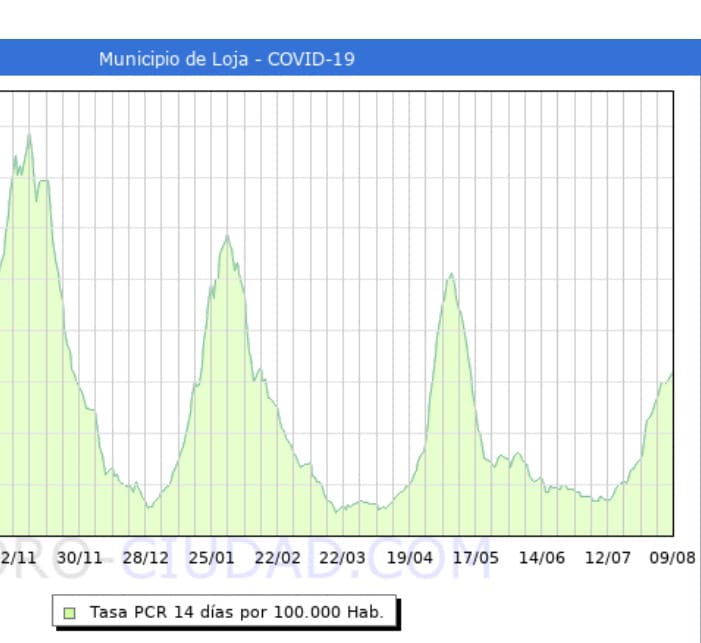Viewport: 701px width, 643px height.
Task: Choose the 14/06 date on the axis
Action: 541,557
